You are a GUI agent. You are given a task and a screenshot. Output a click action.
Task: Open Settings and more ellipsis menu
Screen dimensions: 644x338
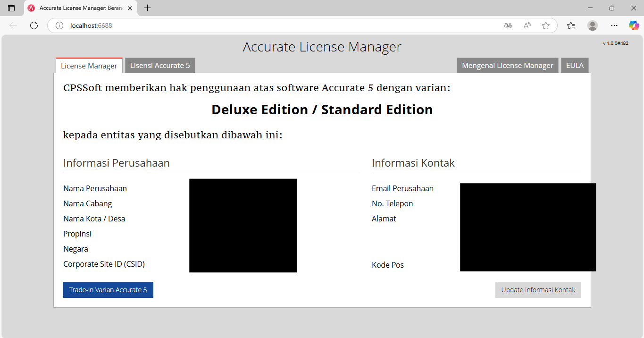point(614,25)
